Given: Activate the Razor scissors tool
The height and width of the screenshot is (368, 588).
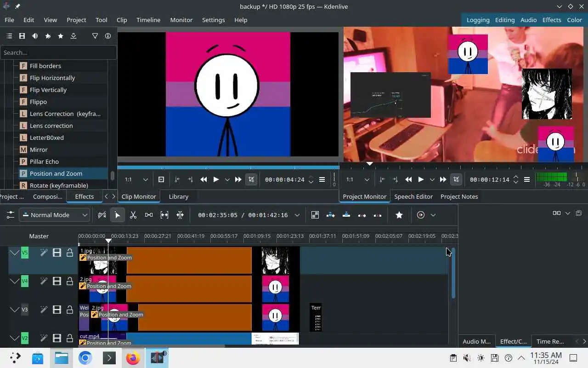Looking at the screenshot, I should point(133,215).
